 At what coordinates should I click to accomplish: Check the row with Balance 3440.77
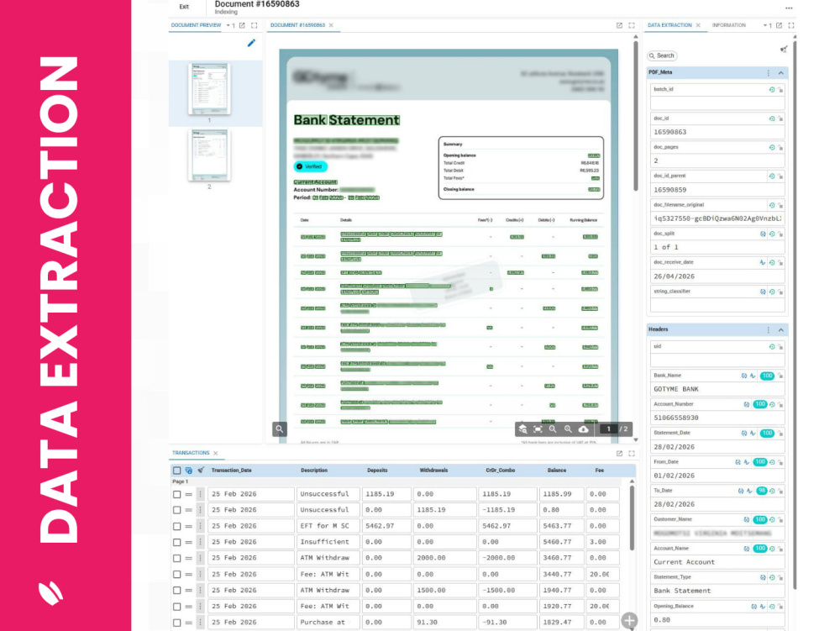(x=176, y=574)
